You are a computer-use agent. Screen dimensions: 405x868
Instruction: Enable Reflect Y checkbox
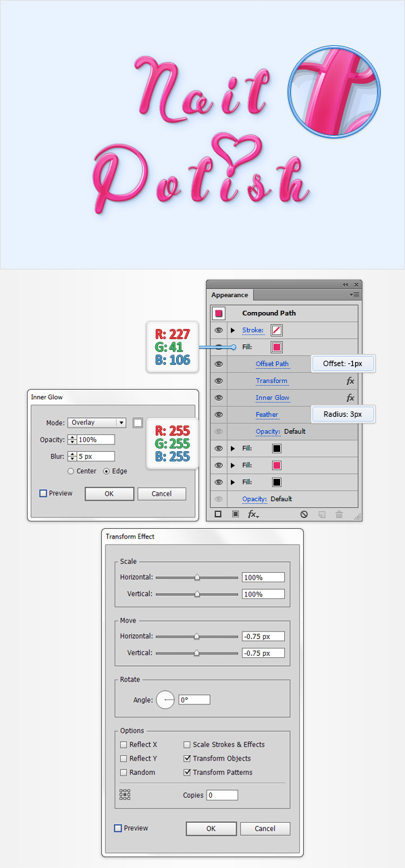pyautogui.click(x=124, y=759)
